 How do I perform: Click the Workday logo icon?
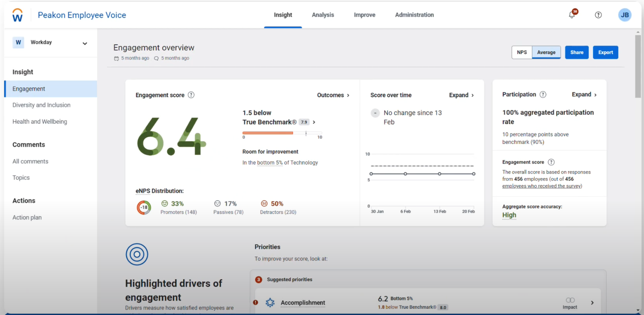coord(17,15)
